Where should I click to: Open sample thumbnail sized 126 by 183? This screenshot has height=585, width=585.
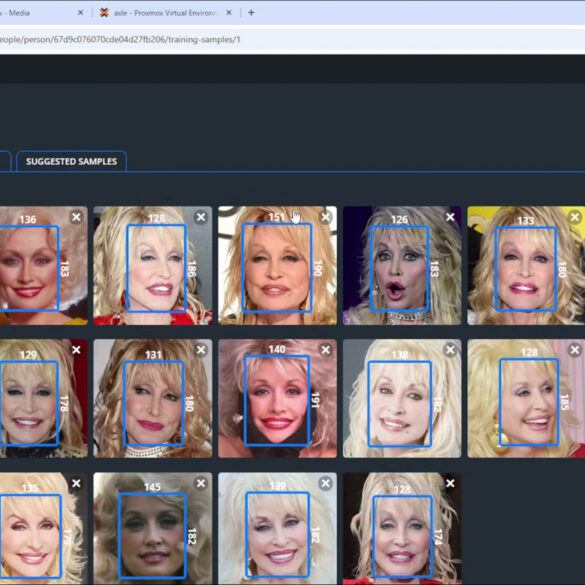(x=402, y=265)
